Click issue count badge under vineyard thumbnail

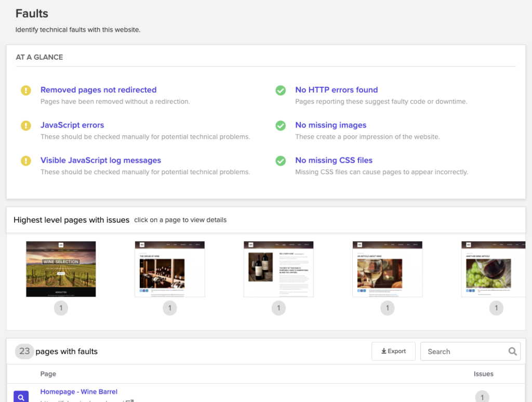(x=61, y=308)
